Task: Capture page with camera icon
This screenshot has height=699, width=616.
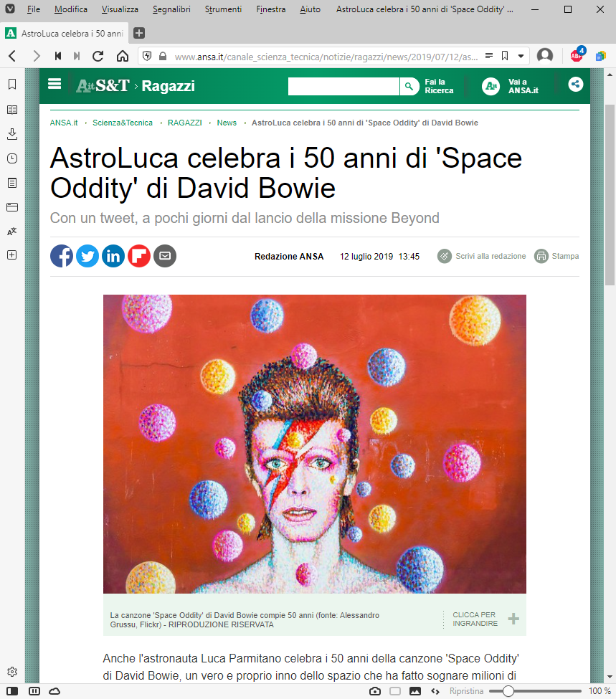Action: 374,691
